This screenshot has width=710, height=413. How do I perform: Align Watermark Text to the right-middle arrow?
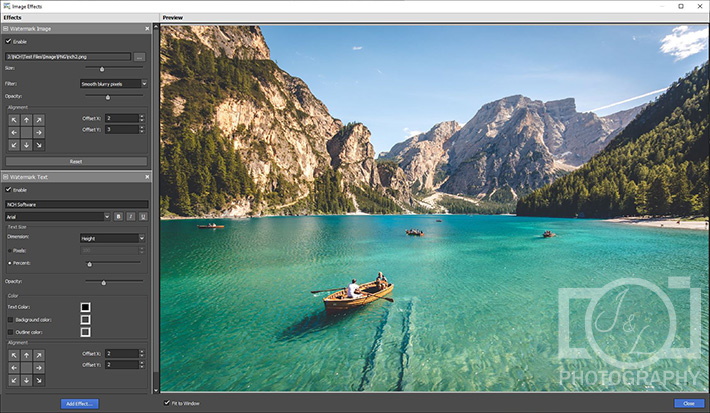[x=39, y=367]
